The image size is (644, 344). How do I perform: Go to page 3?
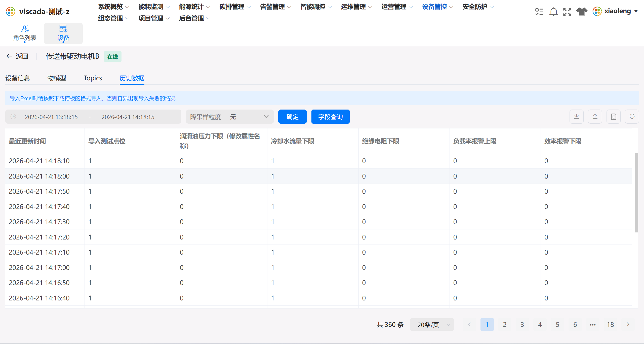[522, 325]
